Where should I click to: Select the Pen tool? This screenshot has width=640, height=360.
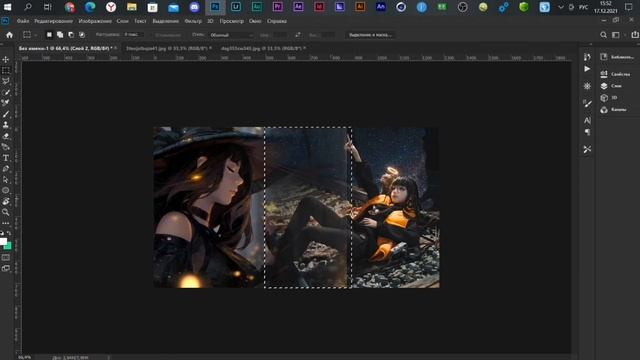pyautogui.click(x=6, y=169)
